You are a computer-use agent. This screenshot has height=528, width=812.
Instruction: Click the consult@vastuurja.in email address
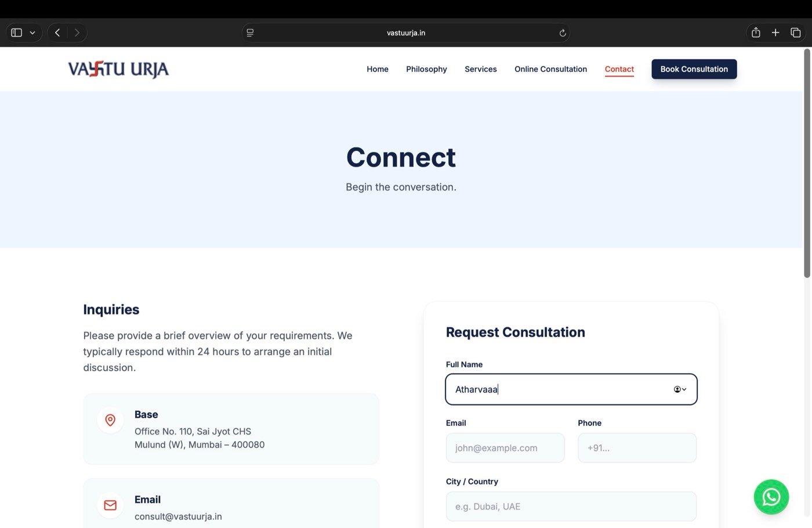tap(178, 516)
